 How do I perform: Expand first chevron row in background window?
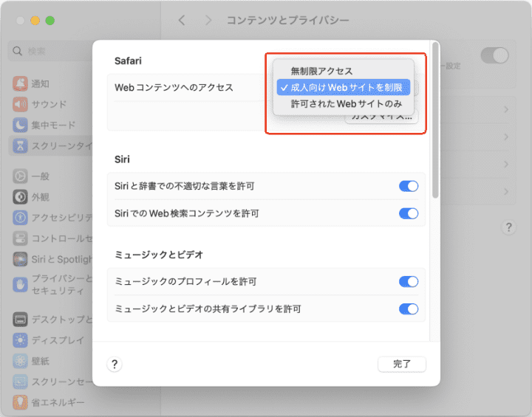[506, 109]
